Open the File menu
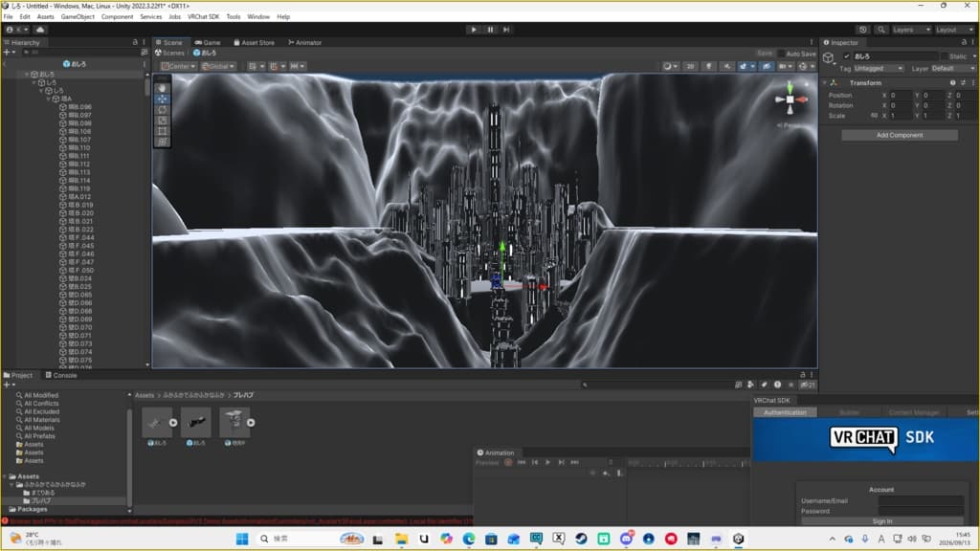Image resolution: width=980 pixels, height=551 pixels. (8, 17)
